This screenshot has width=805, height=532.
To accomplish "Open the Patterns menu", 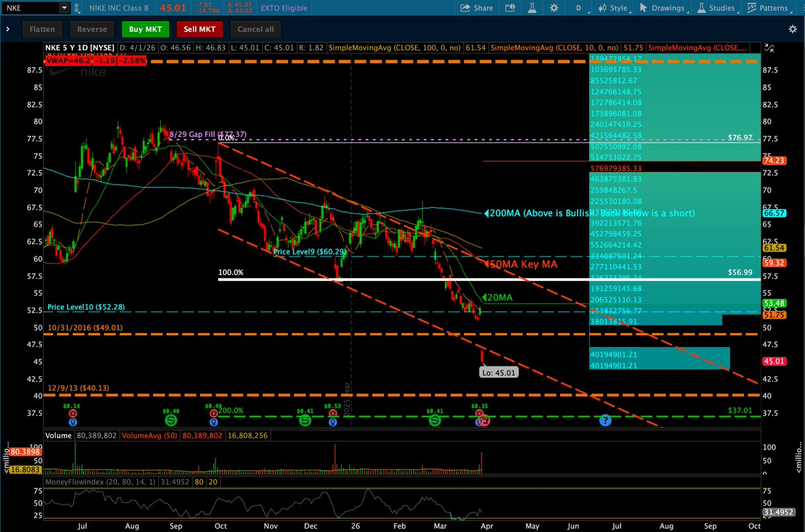I will click(x=768, y=9).
